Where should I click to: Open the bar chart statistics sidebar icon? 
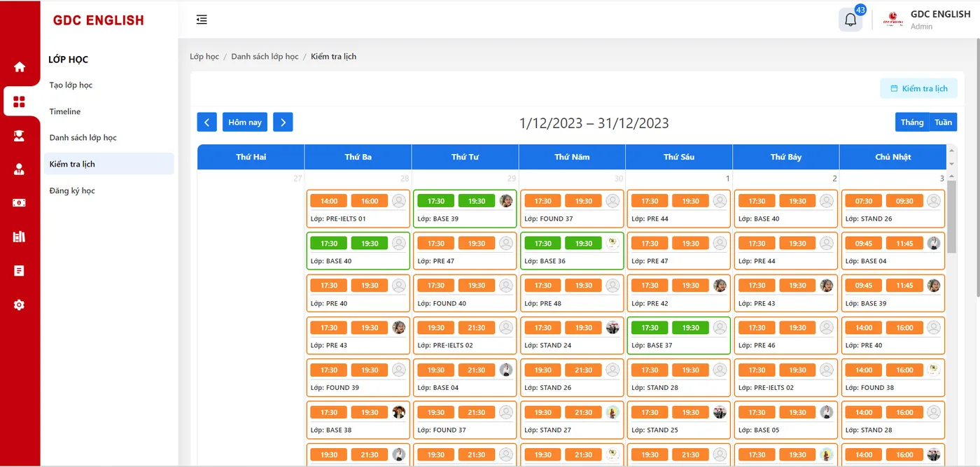(x=20, y=237)
